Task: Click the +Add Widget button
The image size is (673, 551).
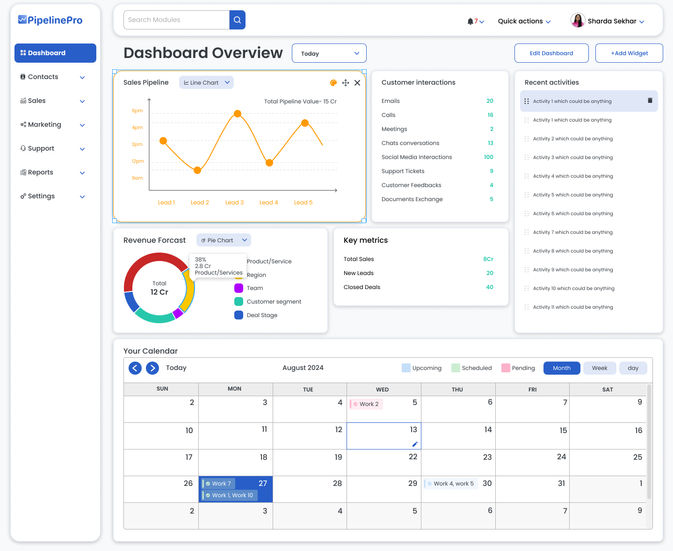Action: [x=629, y=53]
